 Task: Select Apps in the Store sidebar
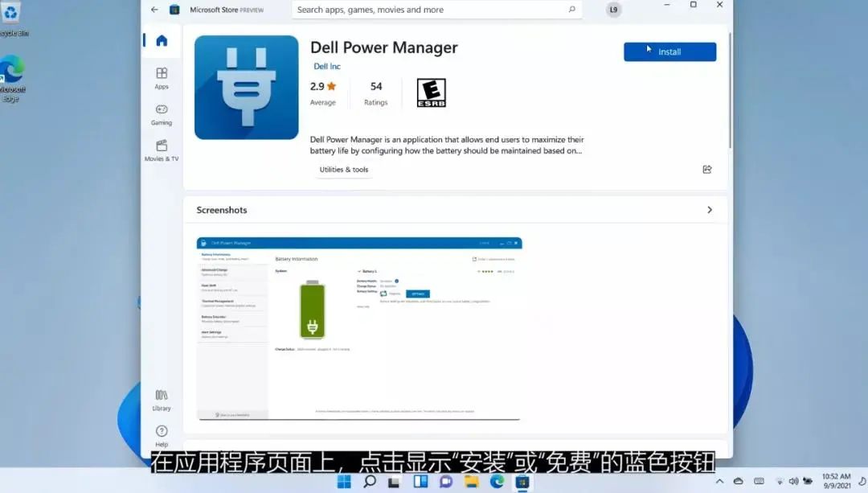161,77
